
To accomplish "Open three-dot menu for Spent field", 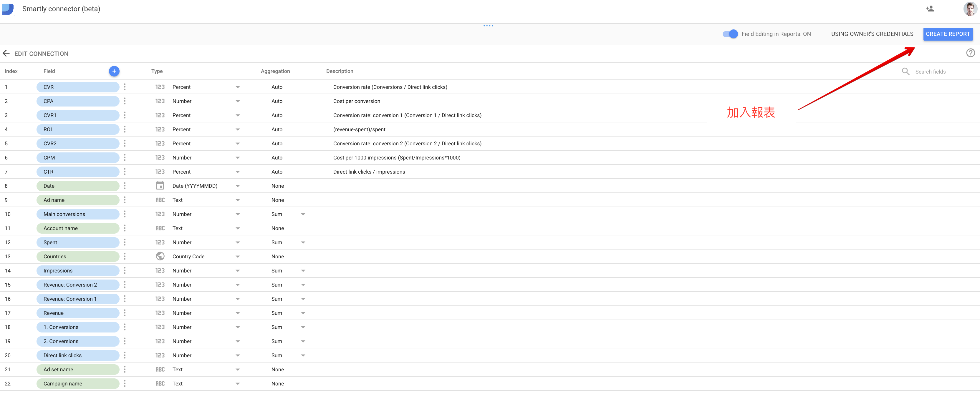I will click(125, 242).
